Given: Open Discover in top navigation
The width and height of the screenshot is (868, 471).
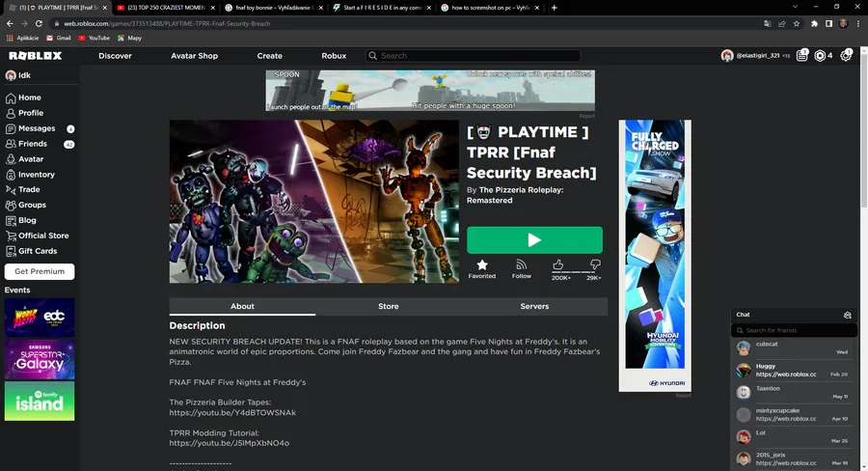Looking at the screenshot, I should (x=115, y=56).
